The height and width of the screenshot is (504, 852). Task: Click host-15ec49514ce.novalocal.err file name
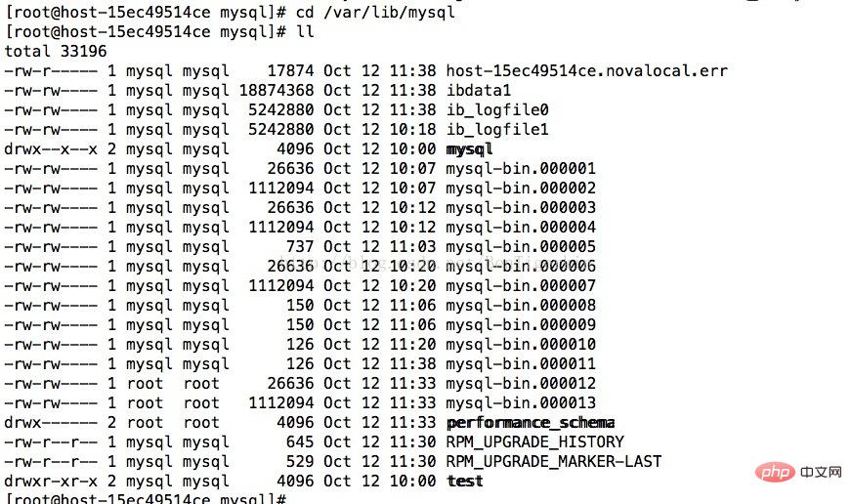[587, 70]
